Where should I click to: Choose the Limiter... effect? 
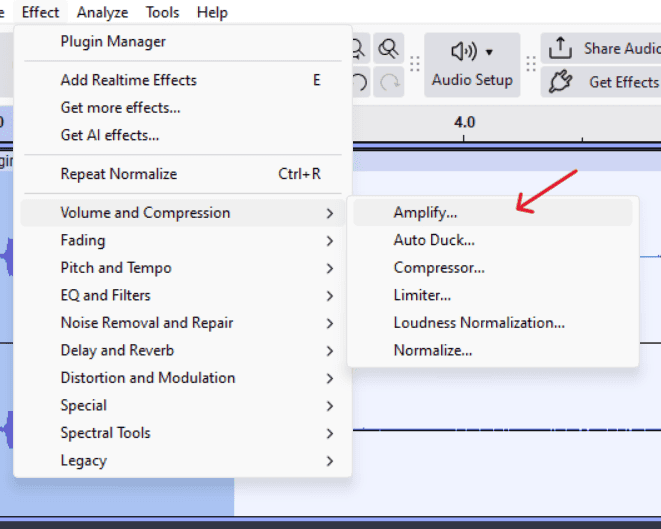[x=492, y=295]
